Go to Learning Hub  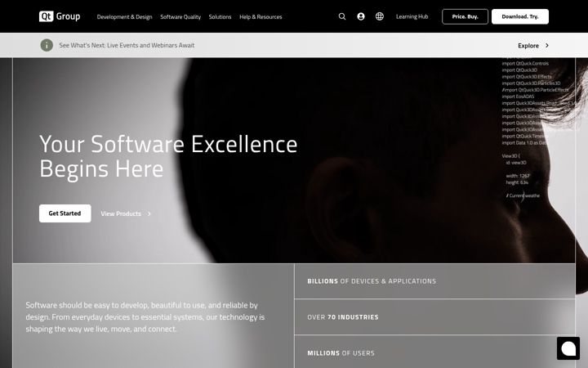pyautogui.click(x=412, y=16)
